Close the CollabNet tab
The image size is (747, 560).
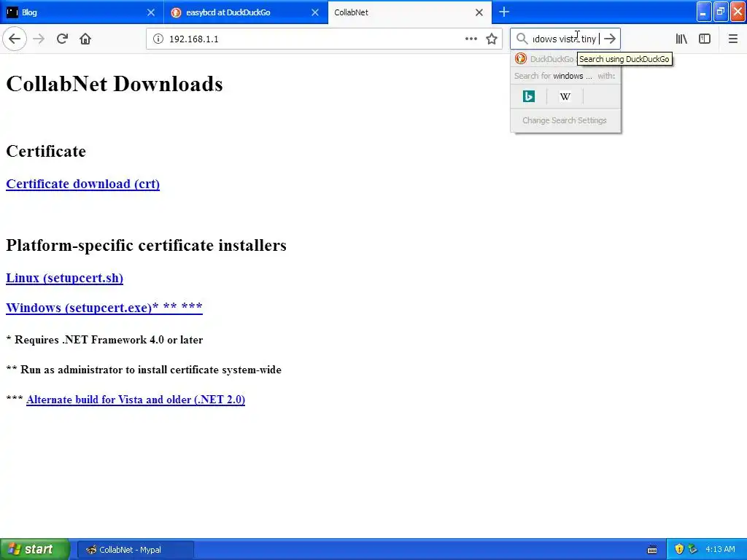(479, 12)
